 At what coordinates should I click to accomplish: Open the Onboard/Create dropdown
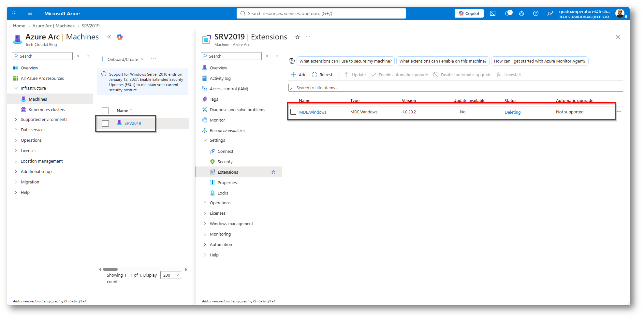coord(122,59)
